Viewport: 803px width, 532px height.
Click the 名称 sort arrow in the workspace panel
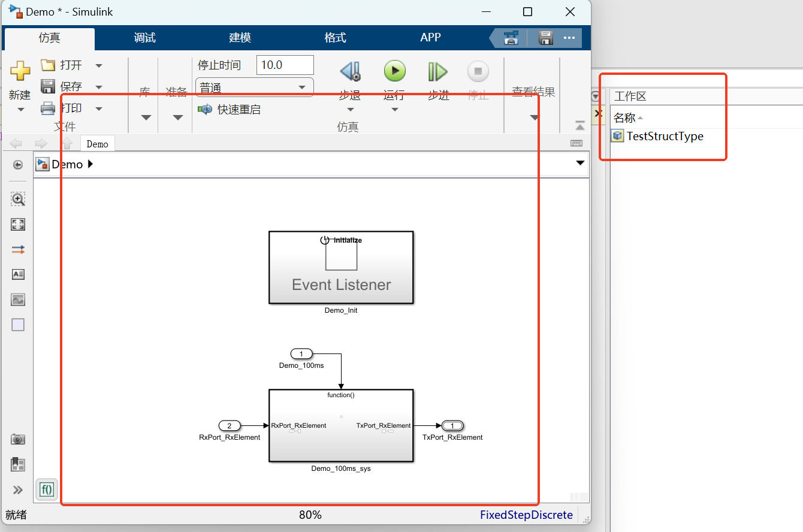coord(640,117)
